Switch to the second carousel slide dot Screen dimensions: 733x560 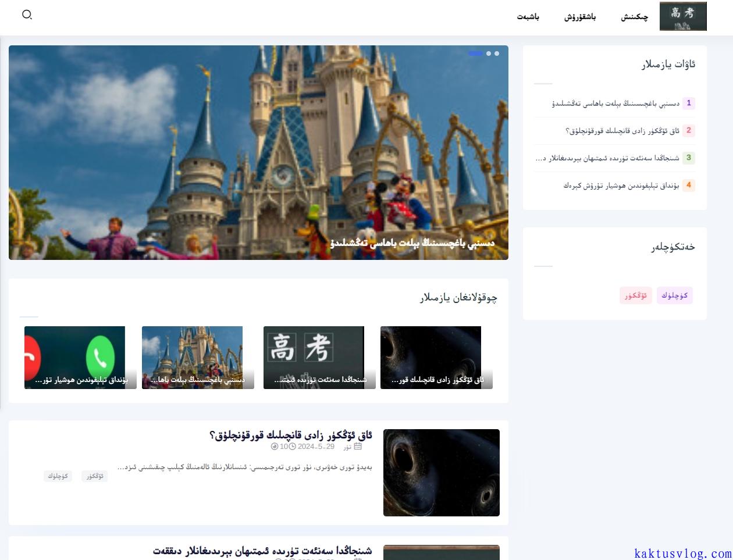click(x=489, y=53)
